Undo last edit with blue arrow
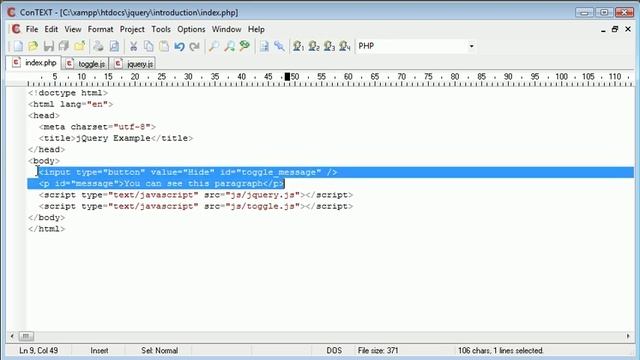This screenshot has width=640, height=360. pos(179,46)
